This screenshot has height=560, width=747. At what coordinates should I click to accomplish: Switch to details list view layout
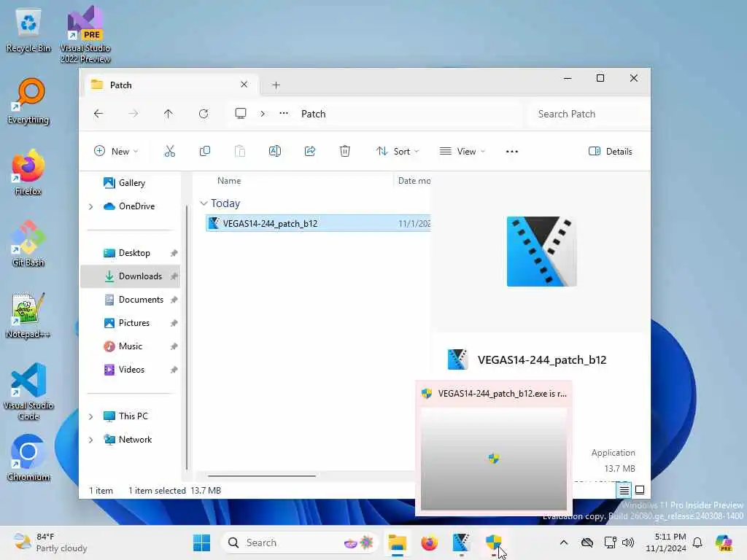pos(624,490)
